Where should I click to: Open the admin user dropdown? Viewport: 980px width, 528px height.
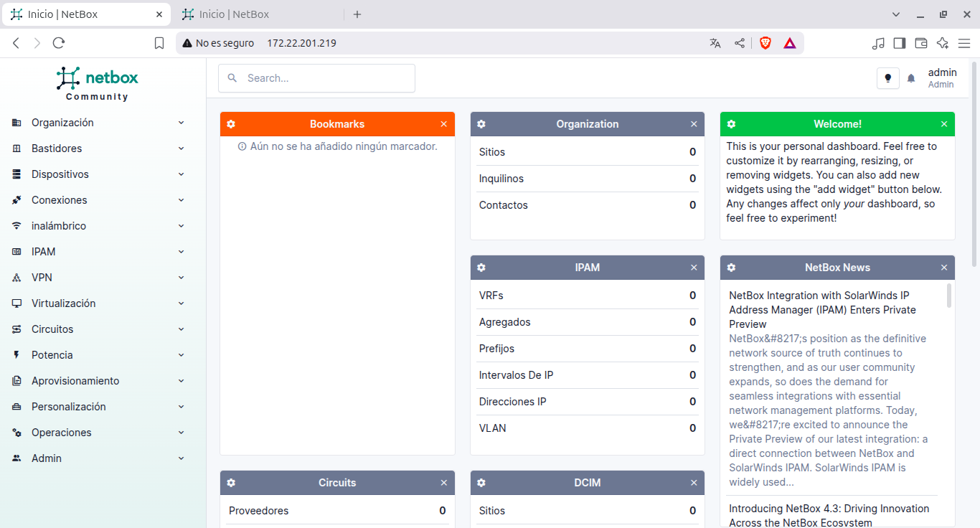[x=942, y=78]
